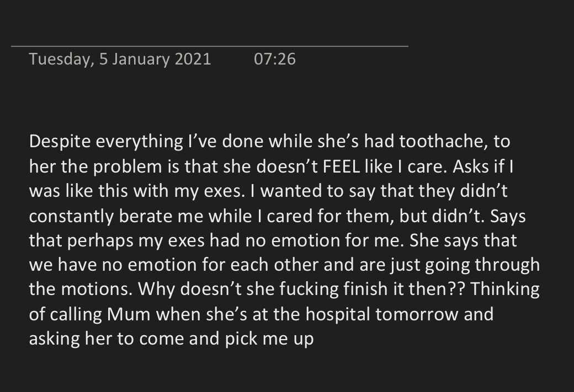Screen dimensions: 574x392
Task: Click the 07:26 timestamp
Action: click(x=275, y=58)
